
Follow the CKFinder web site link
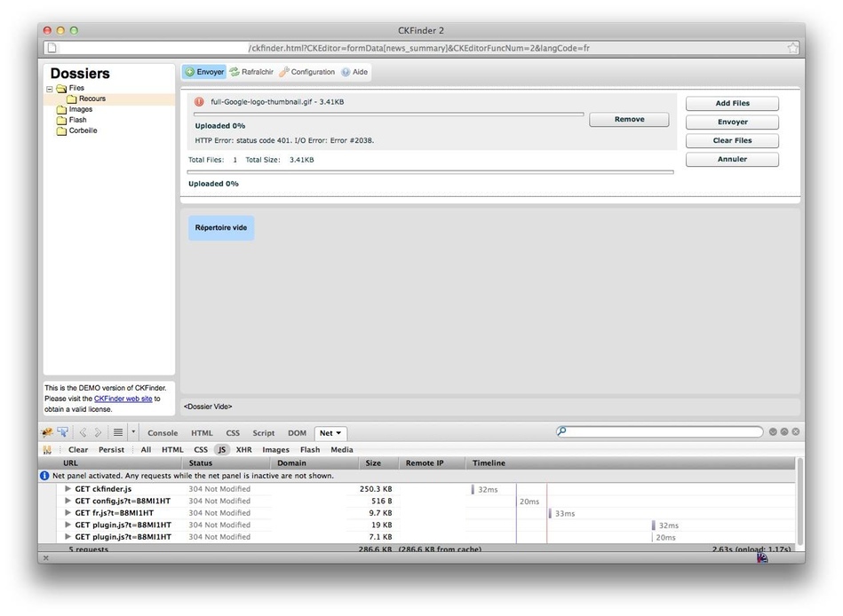123,399
